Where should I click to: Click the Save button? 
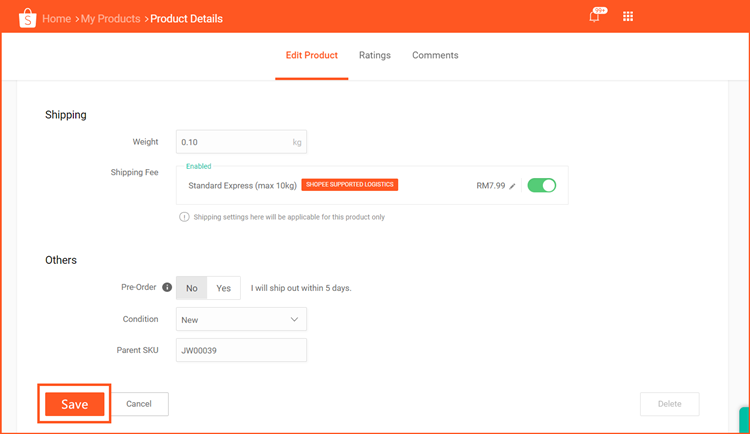[75, 404]
